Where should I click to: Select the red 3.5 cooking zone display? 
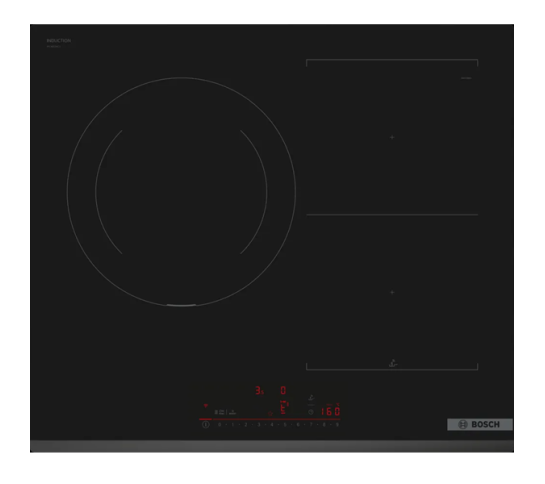click(x=260, y=390)
